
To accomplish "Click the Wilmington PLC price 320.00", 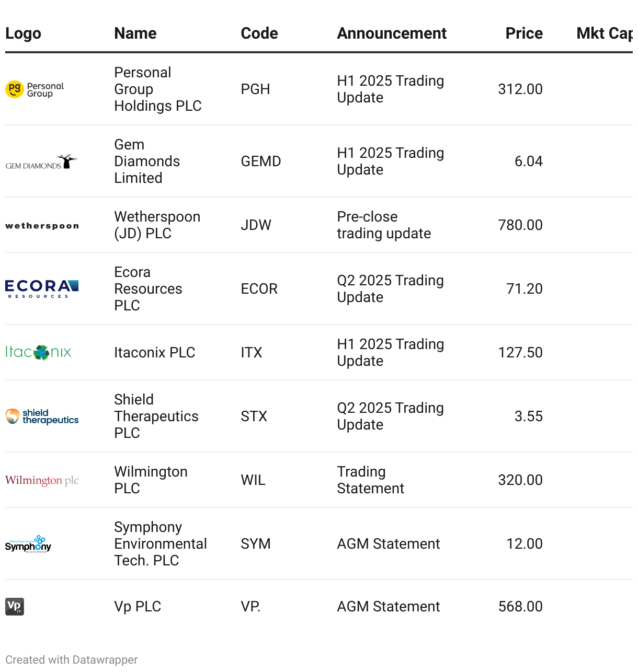I will pyautogui.click(x=520, y=480).
